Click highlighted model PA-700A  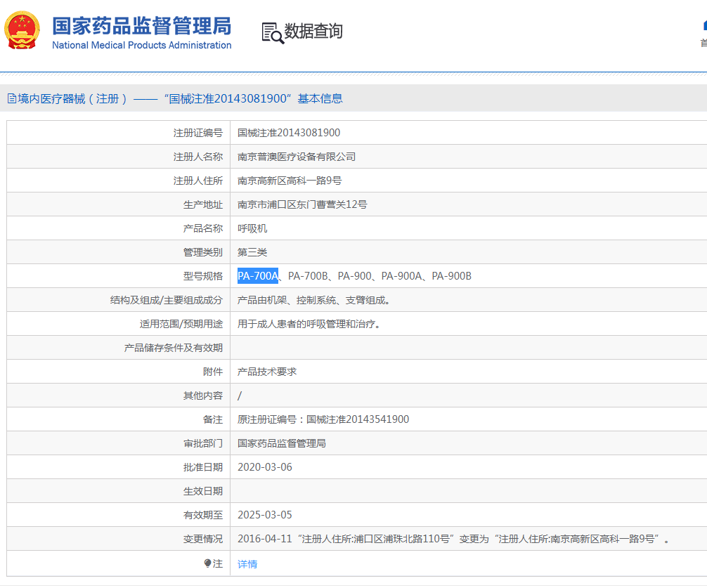click(258, 276)
